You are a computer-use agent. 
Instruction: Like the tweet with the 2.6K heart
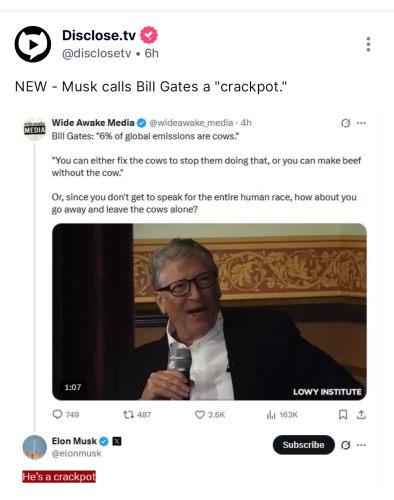pos(200,415)
